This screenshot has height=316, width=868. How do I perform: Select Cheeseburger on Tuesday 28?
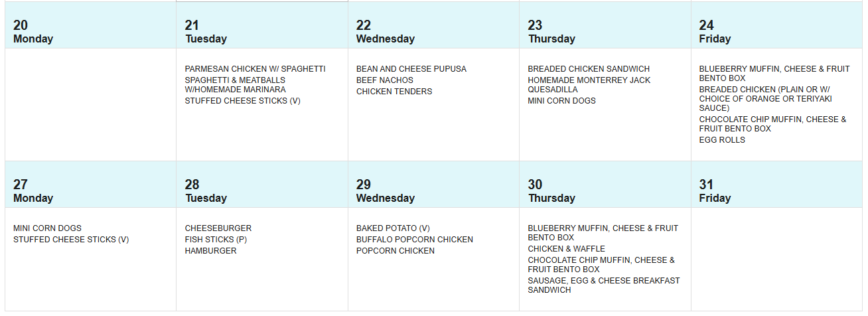click(x=218, y=228)
